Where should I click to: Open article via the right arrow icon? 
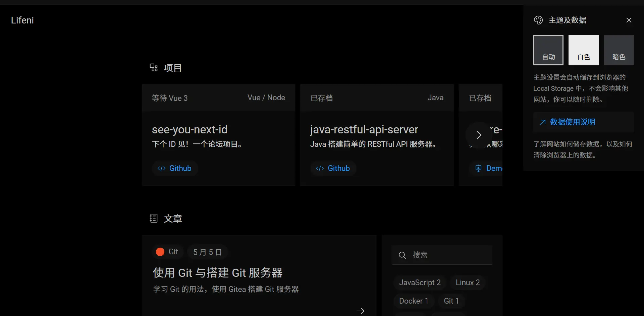coord(360,311)
